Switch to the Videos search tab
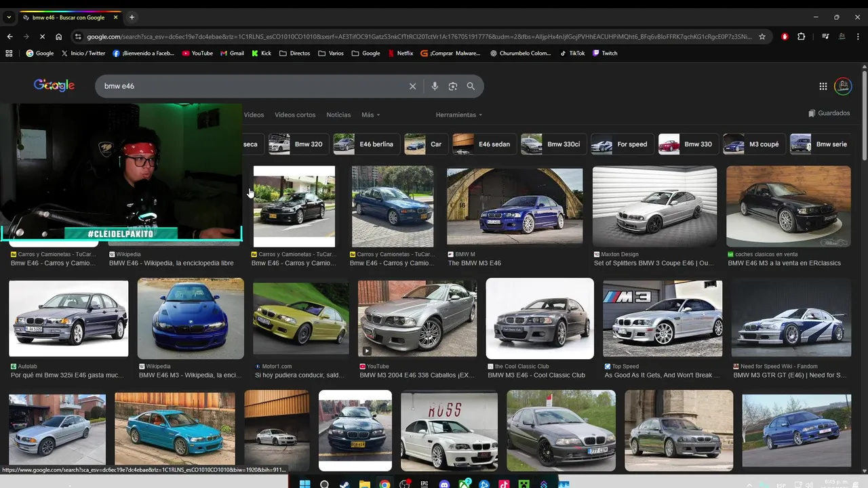 click(254, 115)
